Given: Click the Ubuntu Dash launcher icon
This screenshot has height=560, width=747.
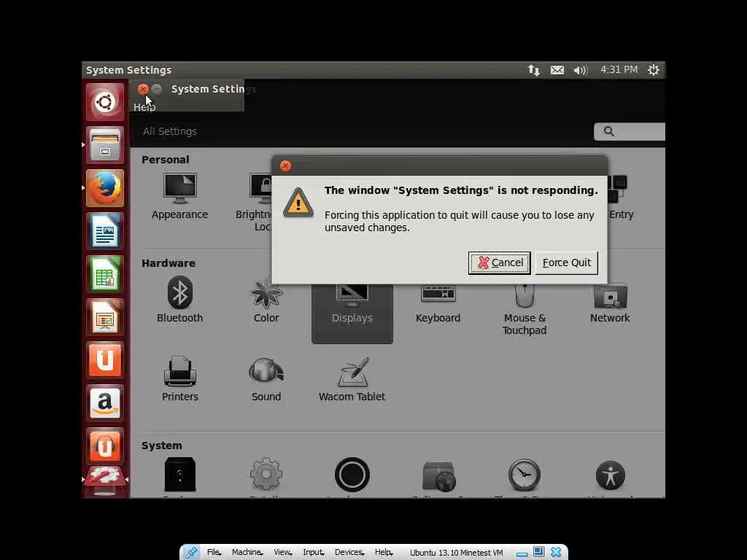Looking at the screenshot, I should click(105, 101).
